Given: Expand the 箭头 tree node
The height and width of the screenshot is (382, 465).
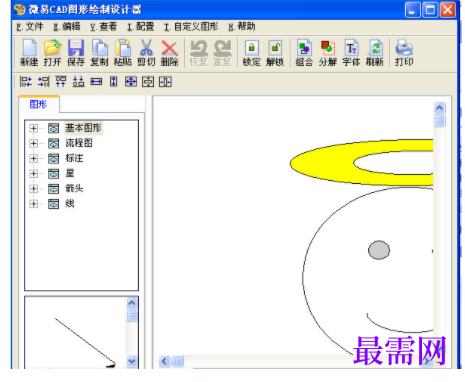Looking at the screenshot, I should pyautogui.click(x=33, y=189).
